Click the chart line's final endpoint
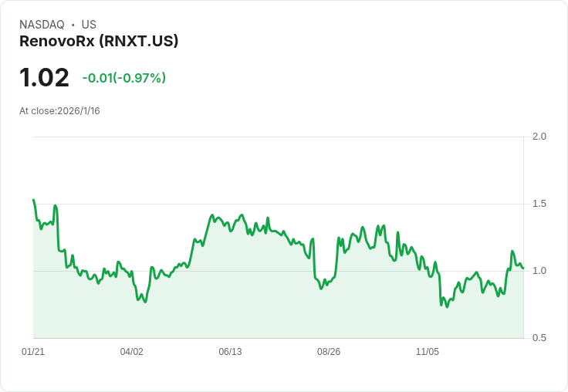Viewport: 568px width, 392px height. coord(522,269)
